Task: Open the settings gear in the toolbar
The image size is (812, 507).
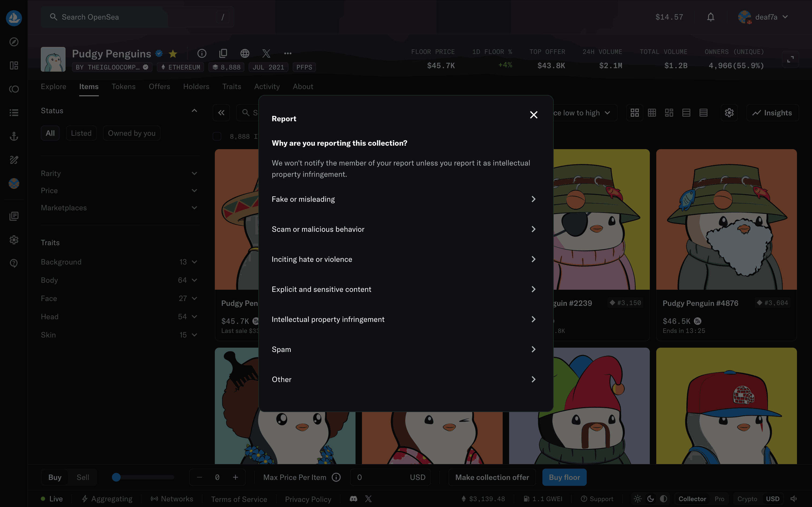Action: (x=729, y=113)
